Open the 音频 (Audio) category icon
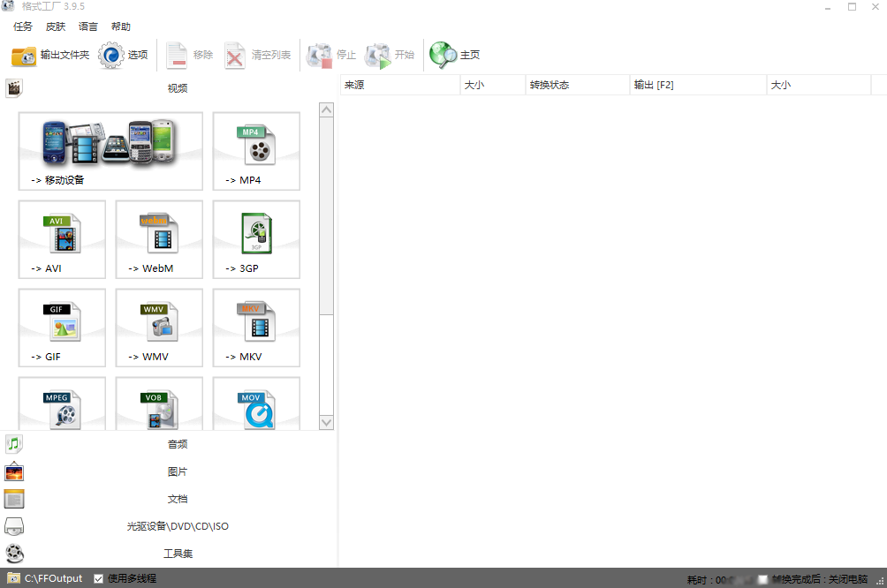 tap(14, 443)
